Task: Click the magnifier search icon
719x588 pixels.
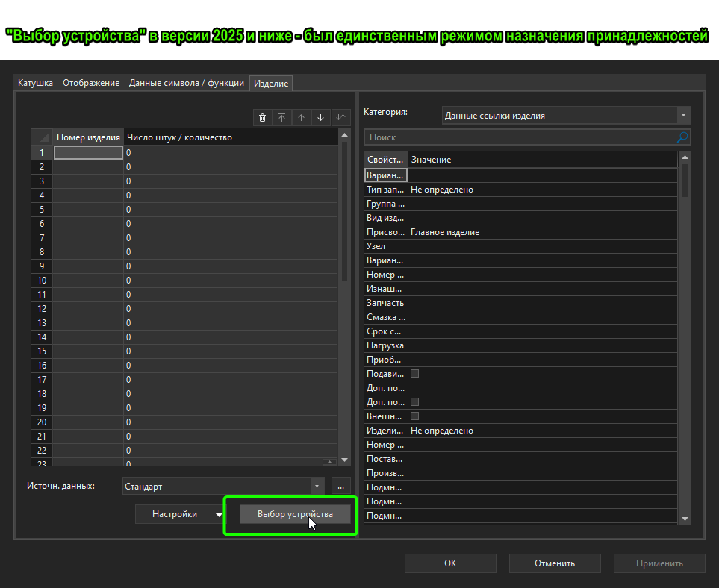Action: tap(682, 137)
